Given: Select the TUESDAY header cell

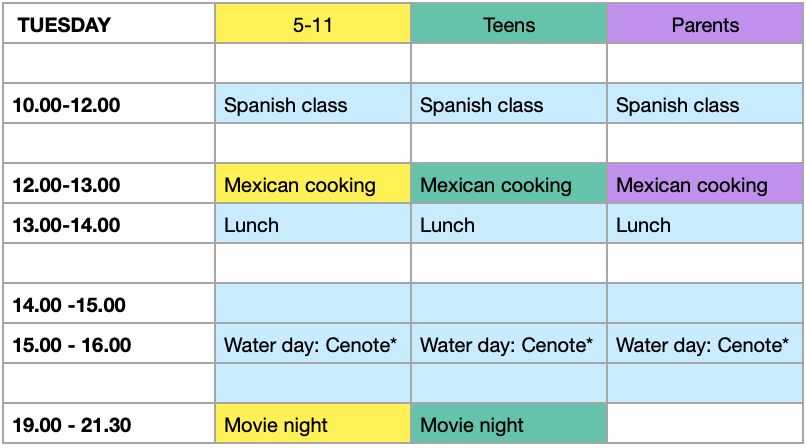Looking at the screenshot, I should point(109,24).
